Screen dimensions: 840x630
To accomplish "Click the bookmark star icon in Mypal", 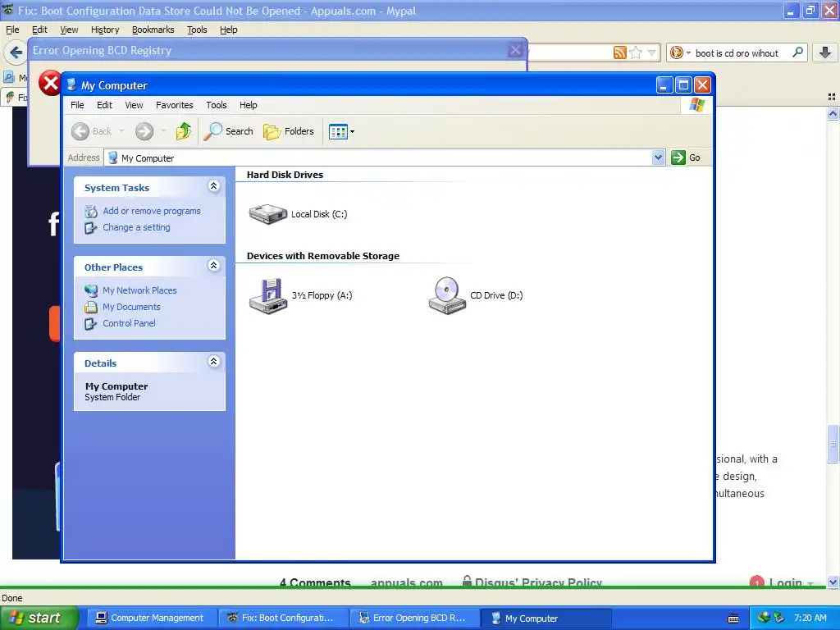I will coord(636,52).
